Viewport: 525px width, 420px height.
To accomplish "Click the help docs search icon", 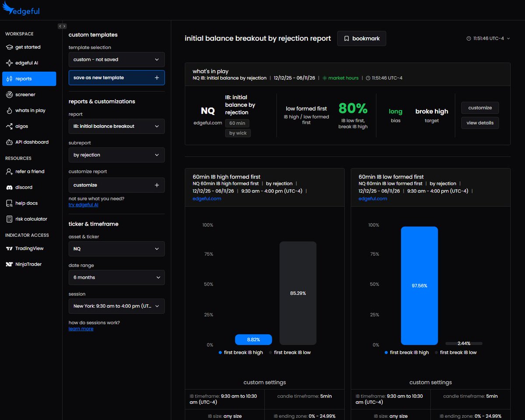I will [10, 203].
